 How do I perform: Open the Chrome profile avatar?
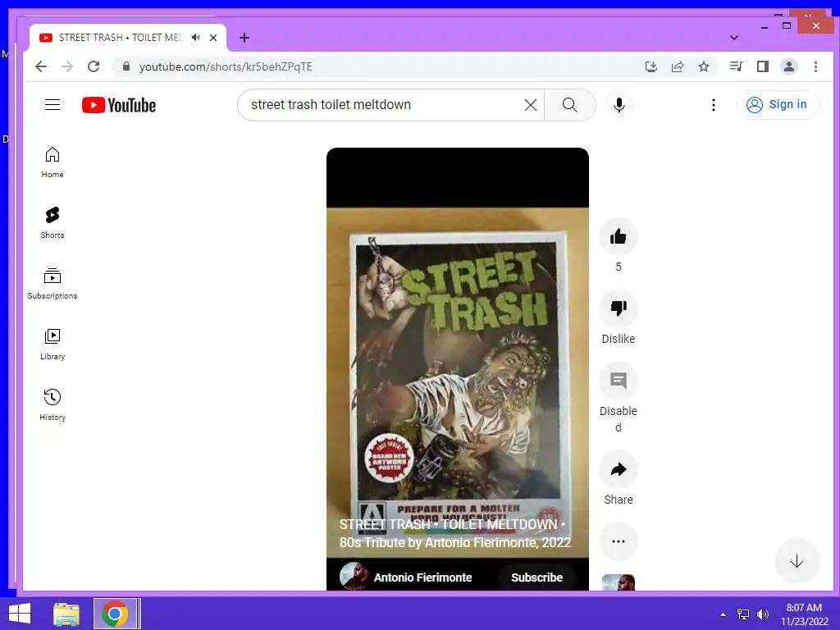tap(789, 66)
